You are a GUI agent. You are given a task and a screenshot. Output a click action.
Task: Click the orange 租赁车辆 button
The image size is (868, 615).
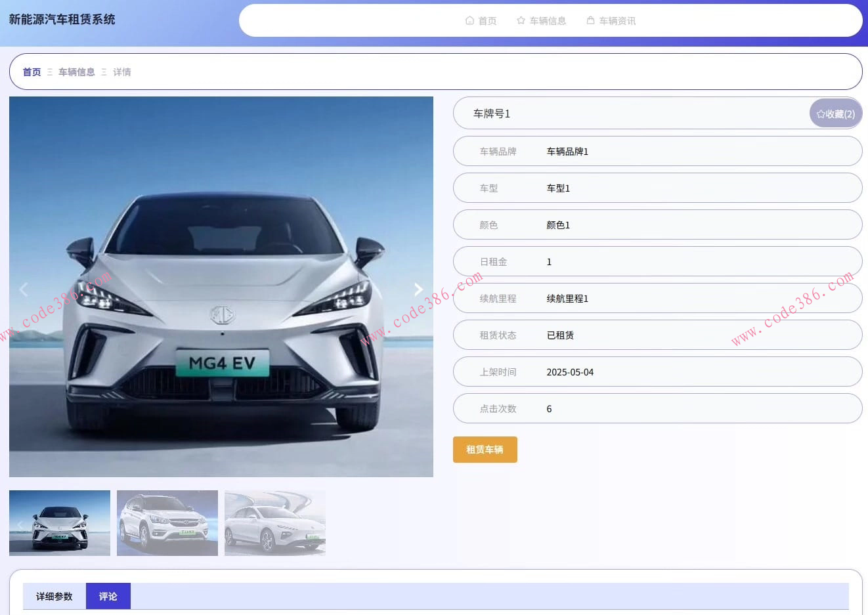coord(485,450)
